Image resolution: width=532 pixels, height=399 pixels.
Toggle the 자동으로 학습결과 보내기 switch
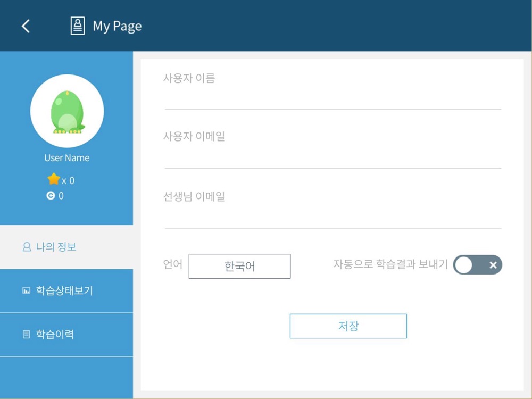pos(477,265)
